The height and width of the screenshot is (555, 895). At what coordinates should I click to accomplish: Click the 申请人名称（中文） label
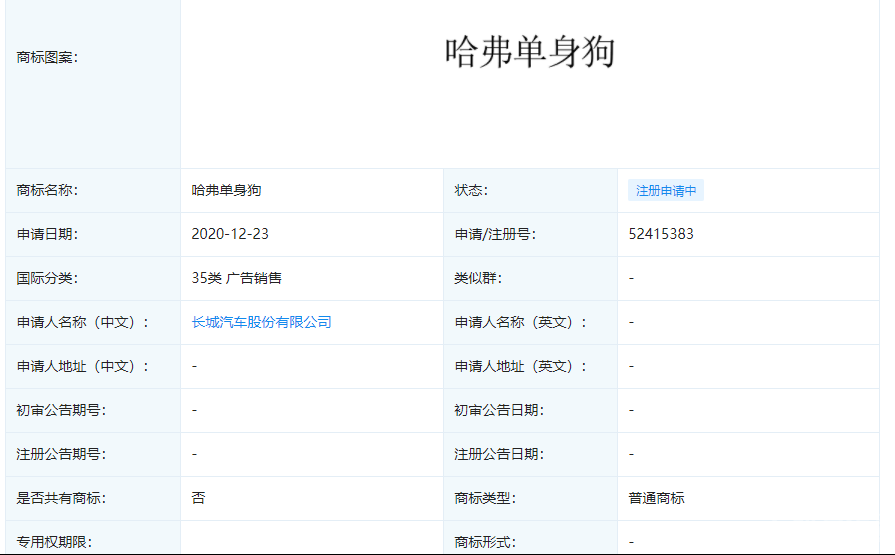click(83, 322)
